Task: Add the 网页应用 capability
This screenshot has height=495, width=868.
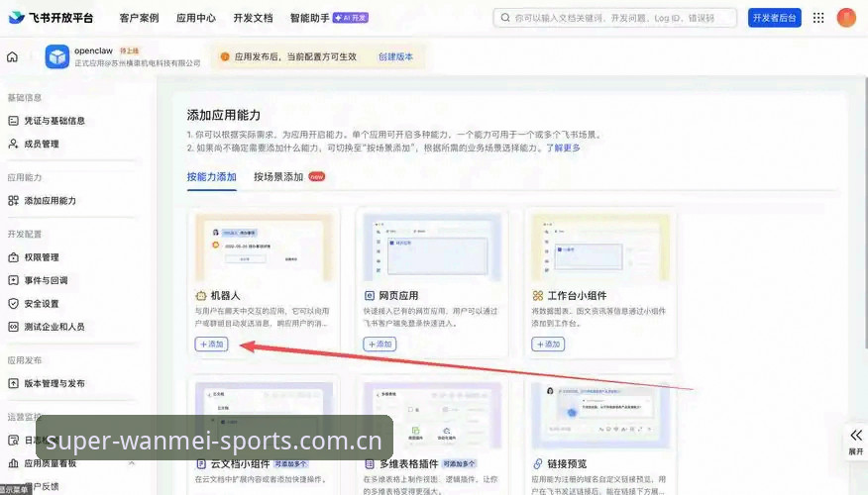Action: 380,344
